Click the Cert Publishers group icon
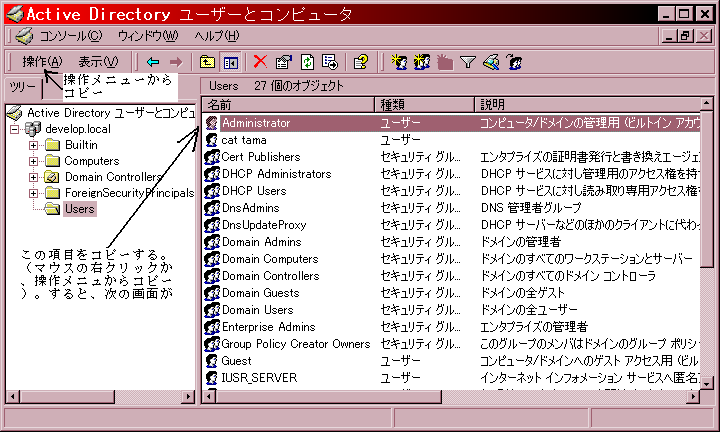Image resolution: width=720 pixels, height=432 pixels. point(212,157)
